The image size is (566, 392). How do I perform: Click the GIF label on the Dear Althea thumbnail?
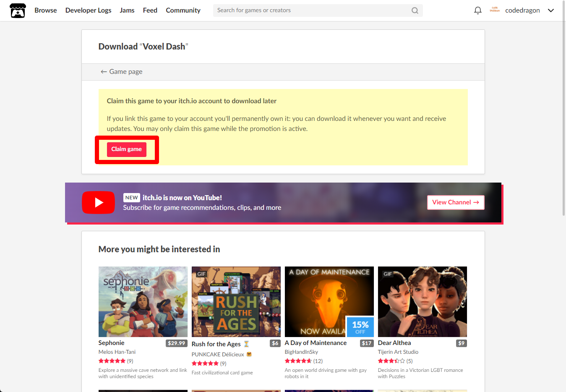tap(387, 274)
